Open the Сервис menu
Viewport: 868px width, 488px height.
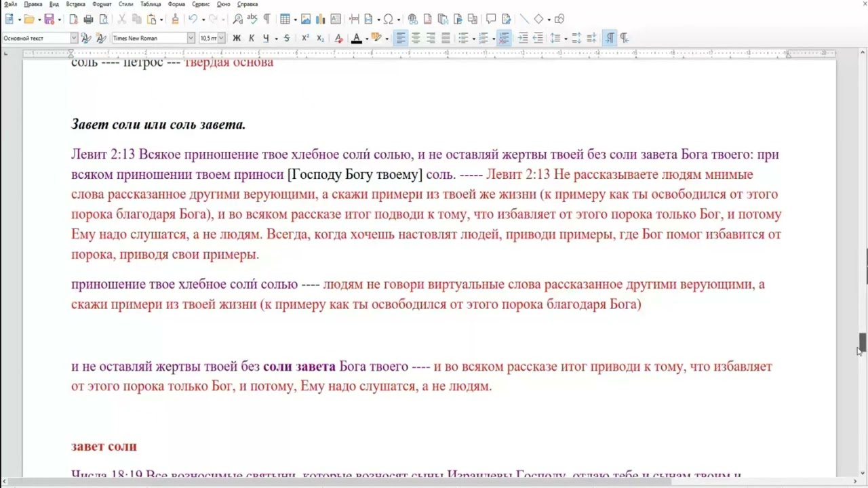tap(201, 4)
